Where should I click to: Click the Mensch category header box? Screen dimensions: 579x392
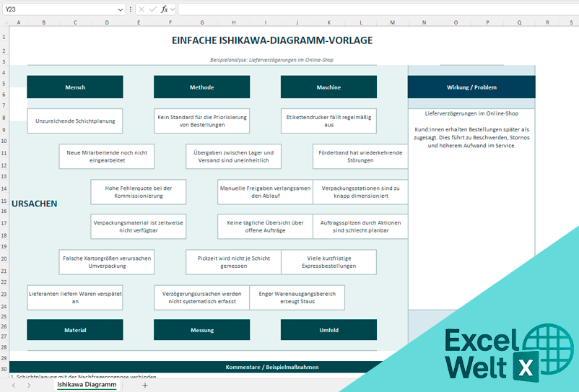tap(75, 87)
